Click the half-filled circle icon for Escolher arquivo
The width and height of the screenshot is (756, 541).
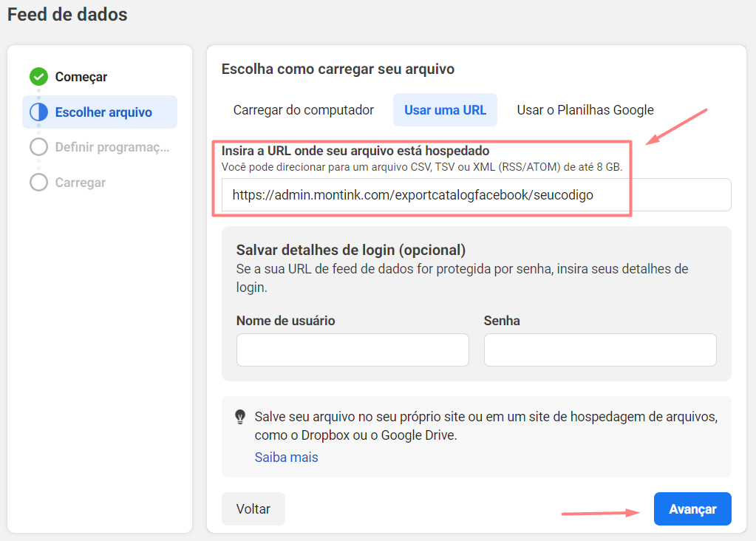click(x=38, y=112)
